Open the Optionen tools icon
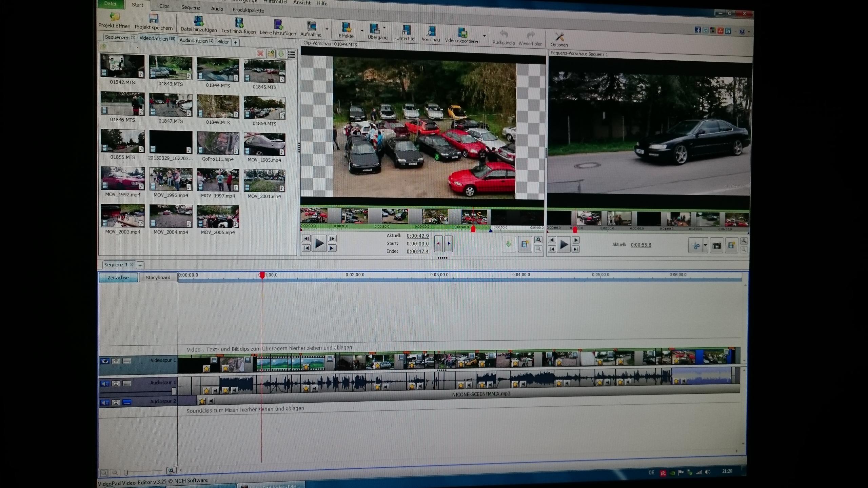The height and width of the screenshot is (488, 868). [559, 37]
